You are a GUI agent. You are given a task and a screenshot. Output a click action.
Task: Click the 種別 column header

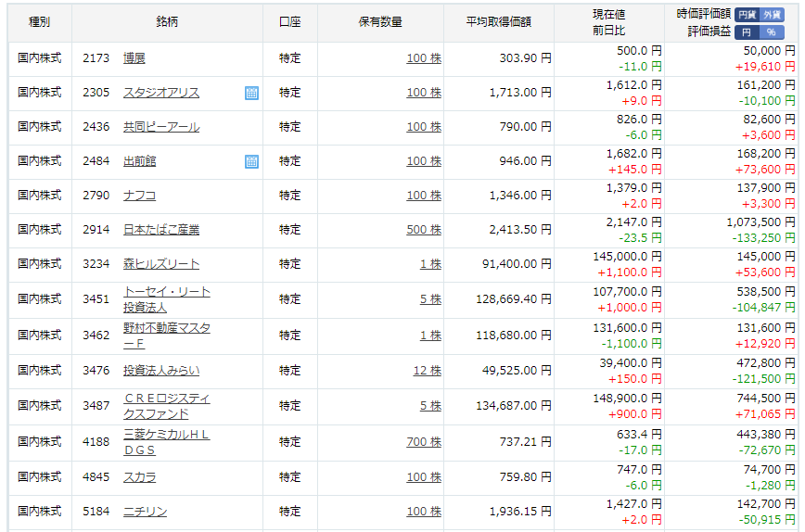(40, 22)
